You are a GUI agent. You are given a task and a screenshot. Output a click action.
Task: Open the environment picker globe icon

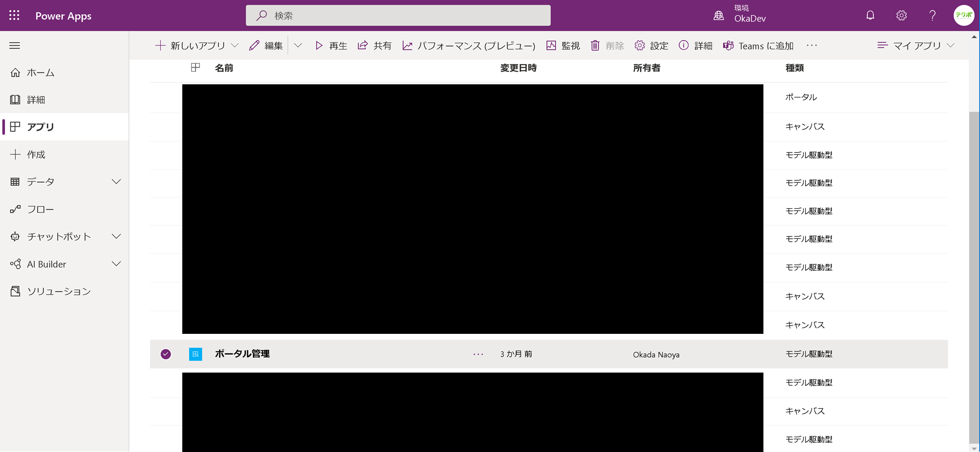pos(718,16)
